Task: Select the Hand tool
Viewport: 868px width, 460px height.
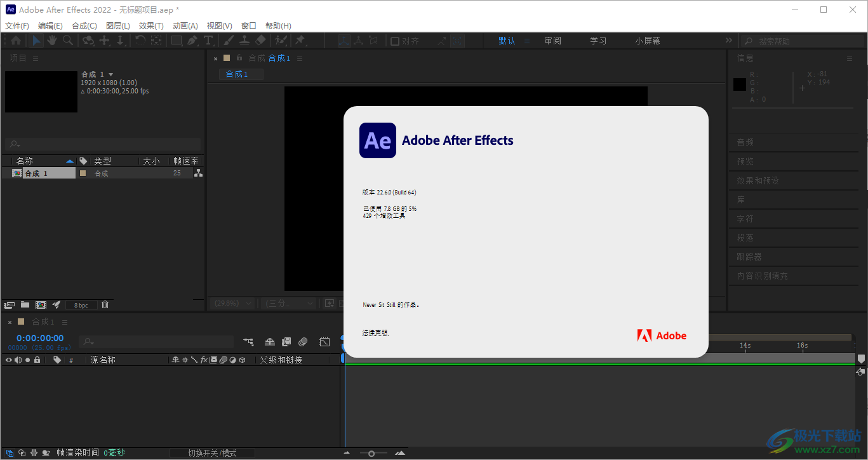Action: pos(52,41)
